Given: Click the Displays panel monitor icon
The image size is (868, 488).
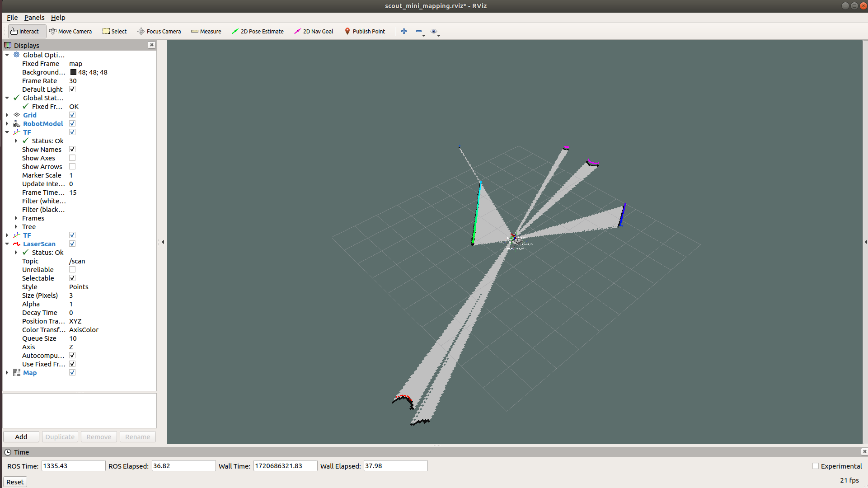Looking at the screenshot, I should tap(8, 45).
